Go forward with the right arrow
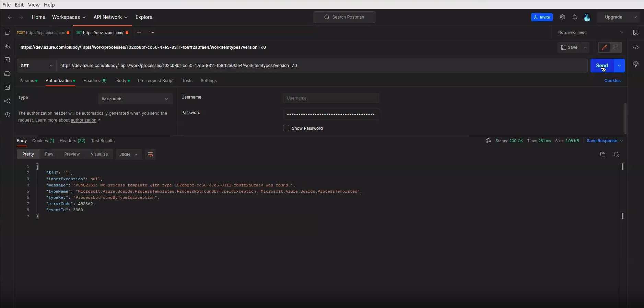The height and width of the screenshot is (308, 644). pyautogui.click(x=21, y=17)
